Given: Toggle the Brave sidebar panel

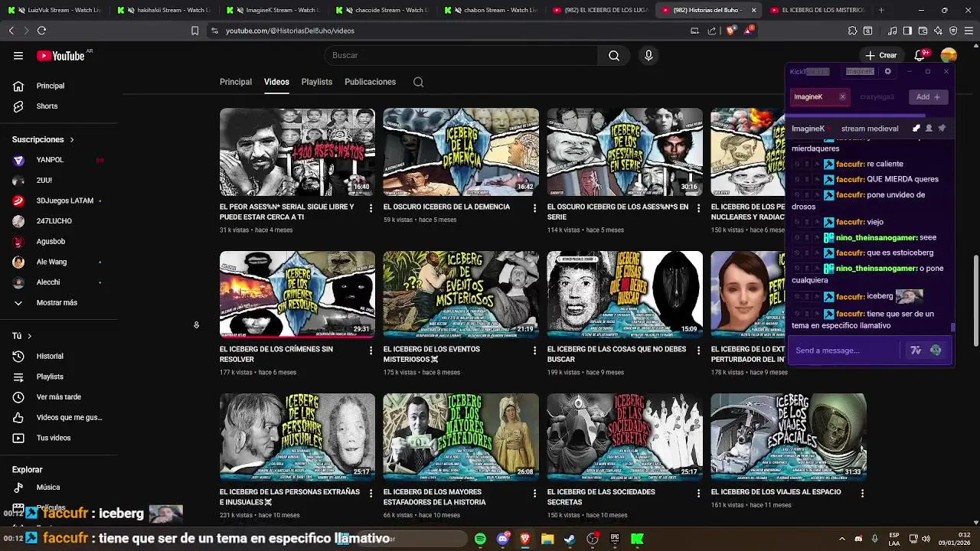Looking at the screenshot, I should (907, 31).
